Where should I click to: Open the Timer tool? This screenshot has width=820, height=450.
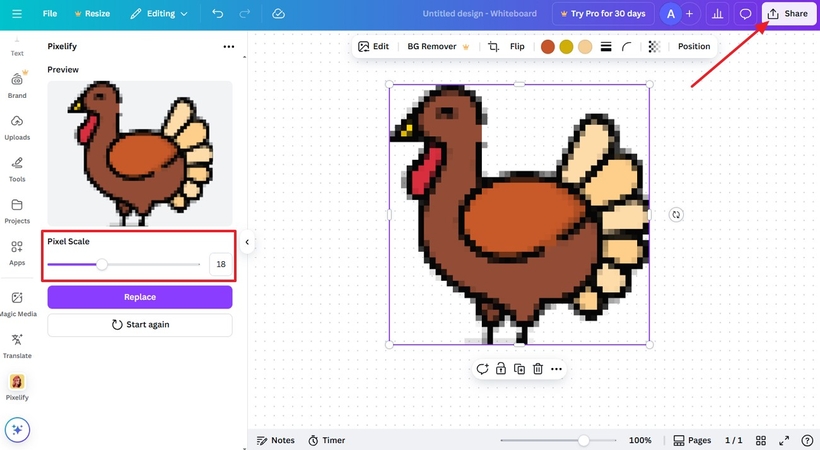tap(326, 440)
